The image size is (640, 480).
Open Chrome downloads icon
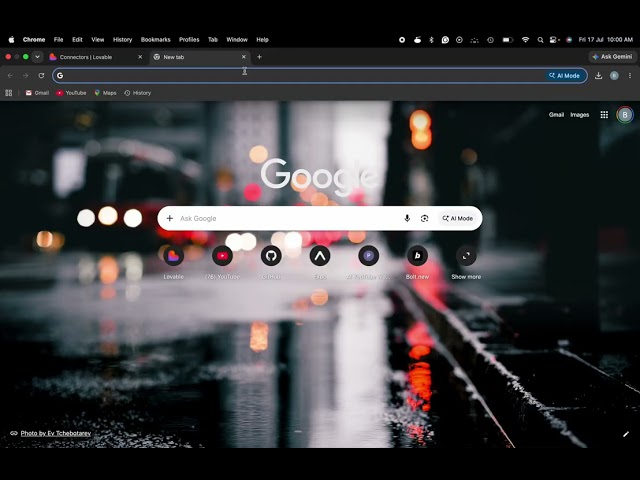(x=598, y=76)
